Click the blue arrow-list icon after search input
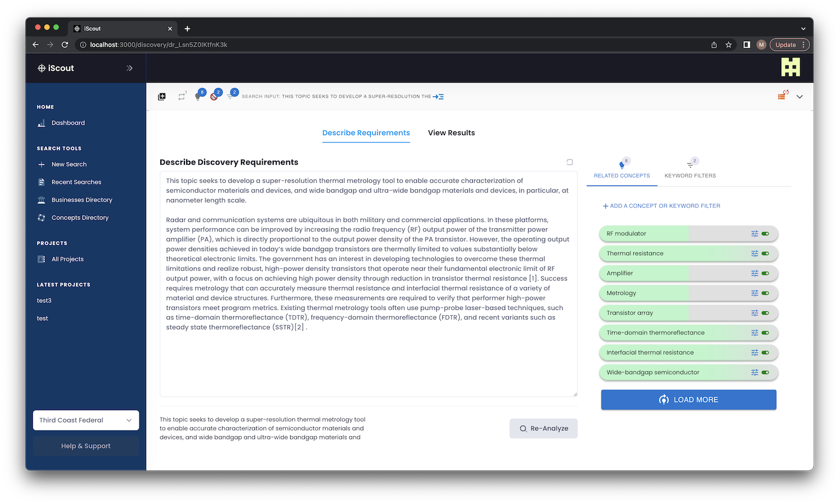Image resolution: width=839 pixels, height=504 pixels. [438, 97]
